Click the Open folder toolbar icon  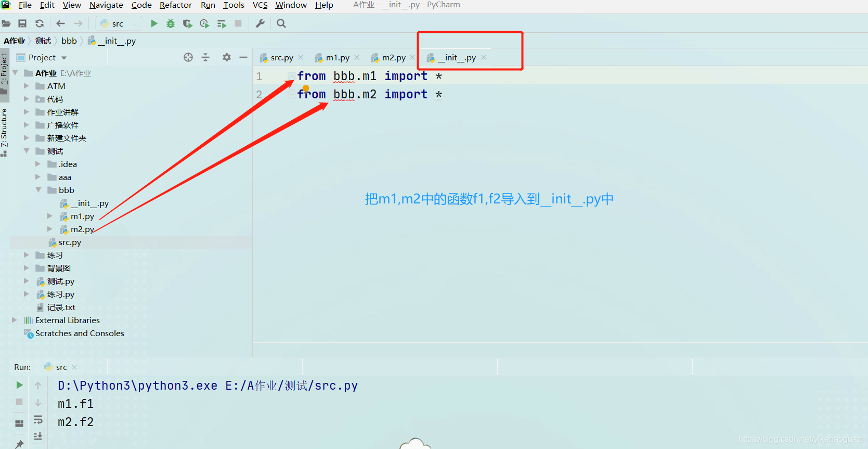coord(6,23)
